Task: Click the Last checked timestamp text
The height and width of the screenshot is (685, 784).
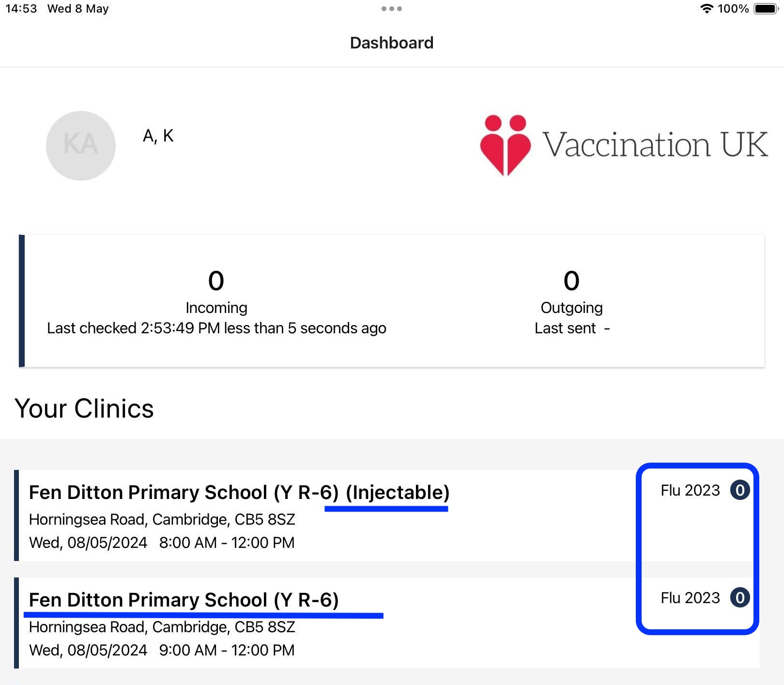Action: (216, 328)
